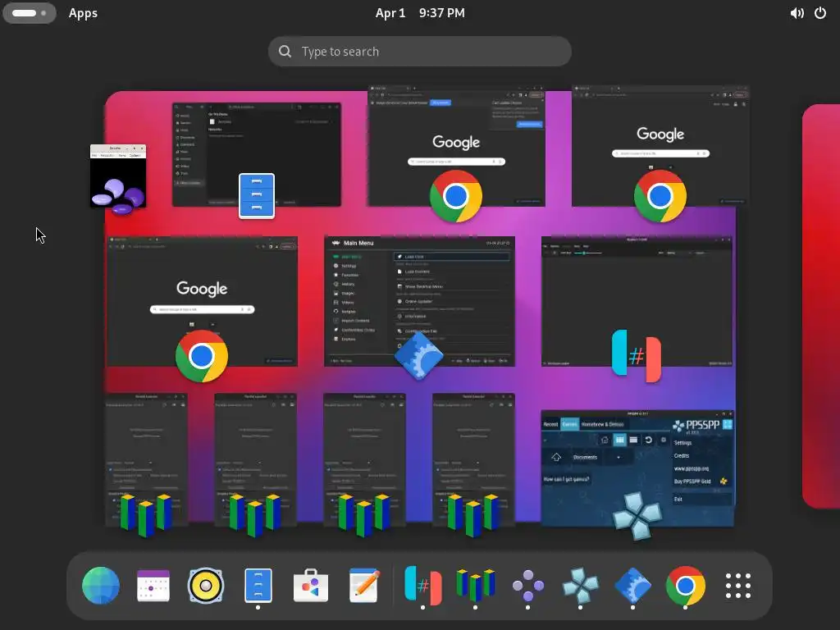Click workspace indicator pill in top bar
The width and height of the screenshot is (840, 630).
(x=29, y=13)
